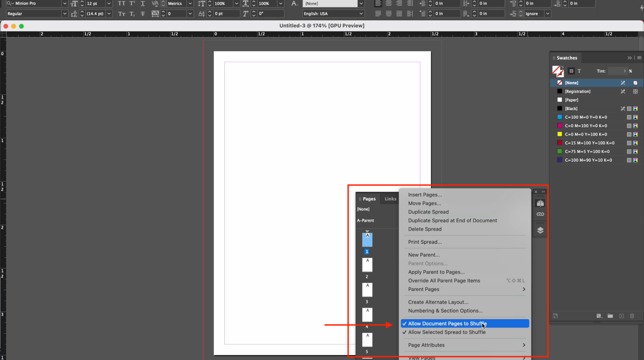644x360 pixels.
Task: Uncheck Allow Document Pages to Shuffle
Action: click(x=445, y=323)
